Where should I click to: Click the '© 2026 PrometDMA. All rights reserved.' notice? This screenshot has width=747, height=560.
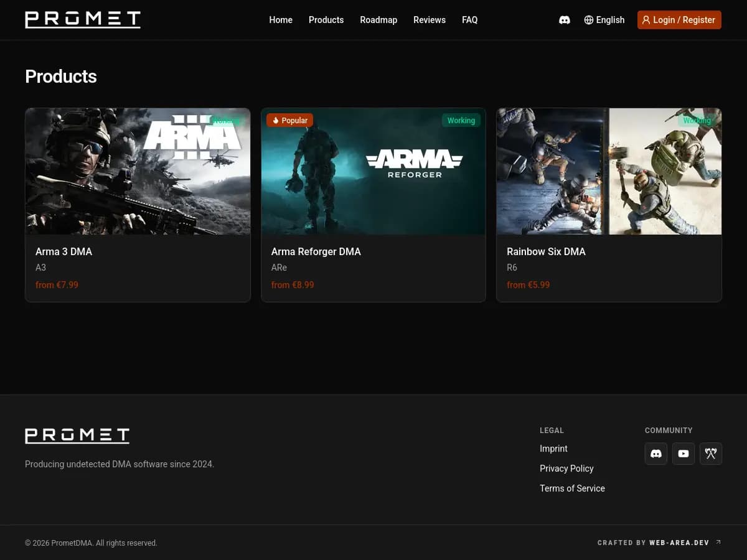[91, 543]
